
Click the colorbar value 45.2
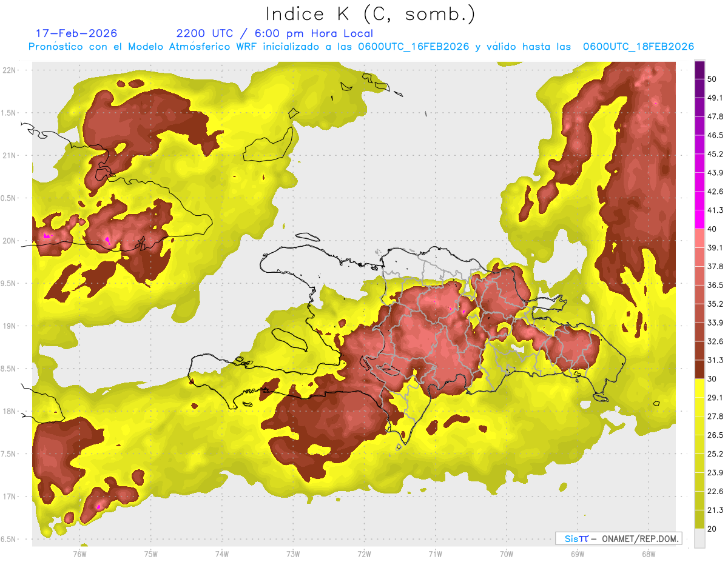pyautogui.click(x=715, y=154)
